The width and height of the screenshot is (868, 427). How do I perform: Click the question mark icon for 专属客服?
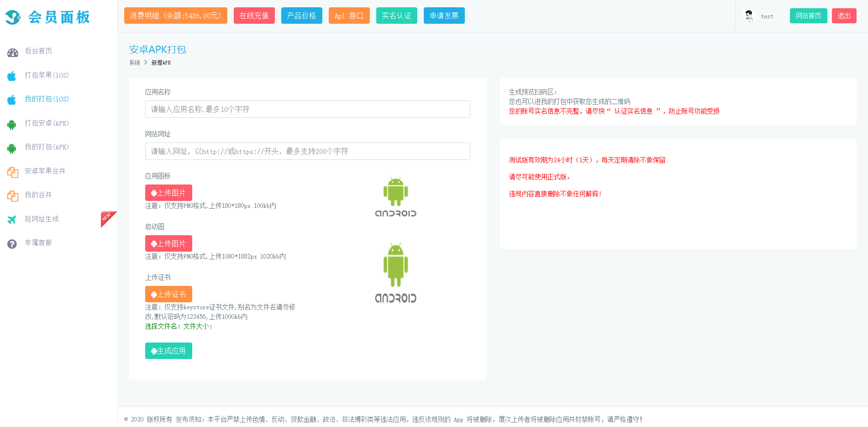12,244
